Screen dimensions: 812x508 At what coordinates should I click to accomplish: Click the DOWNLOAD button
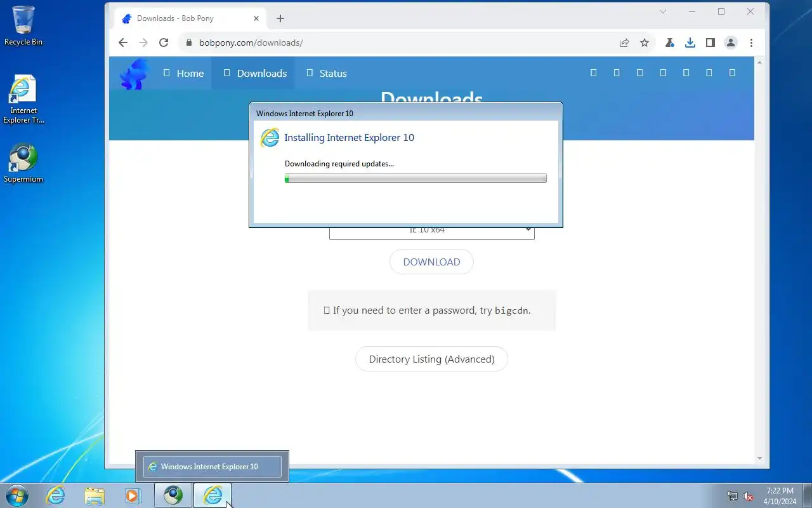tap(431, 262)
